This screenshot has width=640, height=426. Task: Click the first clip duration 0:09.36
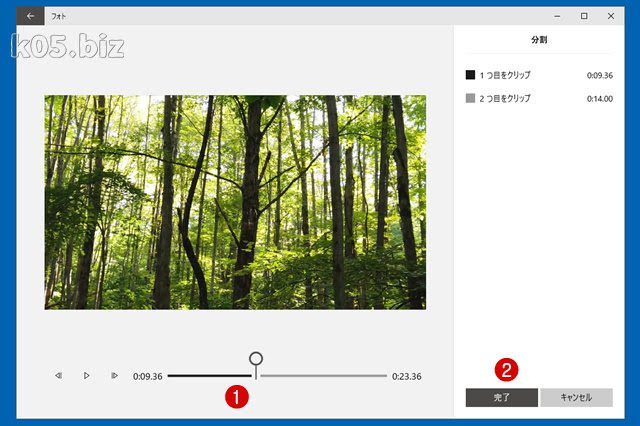click(x=600, y=75)
